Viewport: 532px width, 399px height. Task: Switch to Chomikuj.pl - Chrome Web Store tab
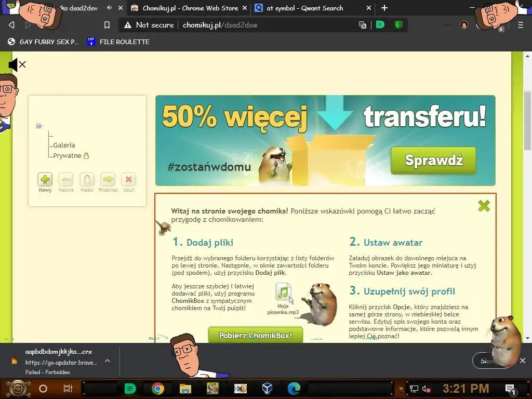[190, 8]
